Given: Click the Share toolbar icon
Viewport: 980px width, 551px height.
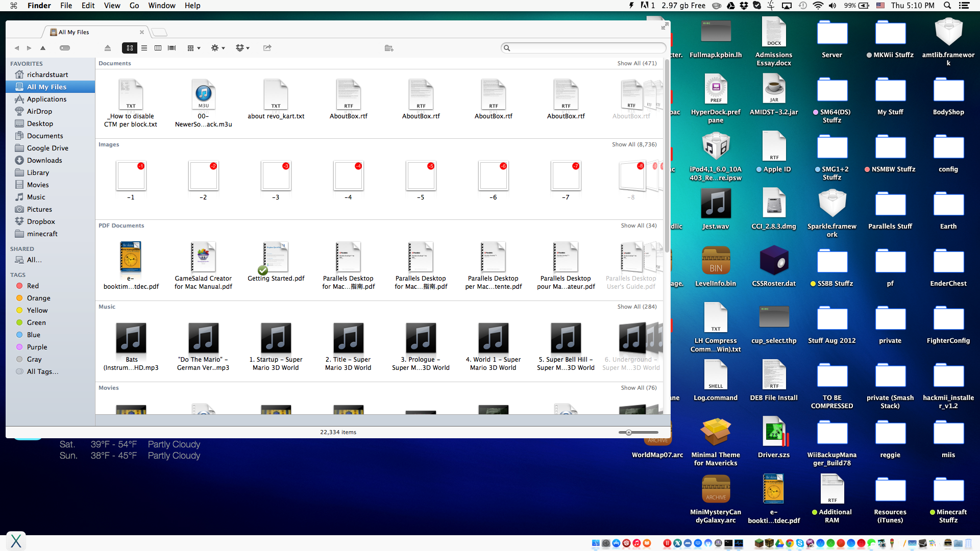Looking at the screenshot, I should [x=267, y=48].
